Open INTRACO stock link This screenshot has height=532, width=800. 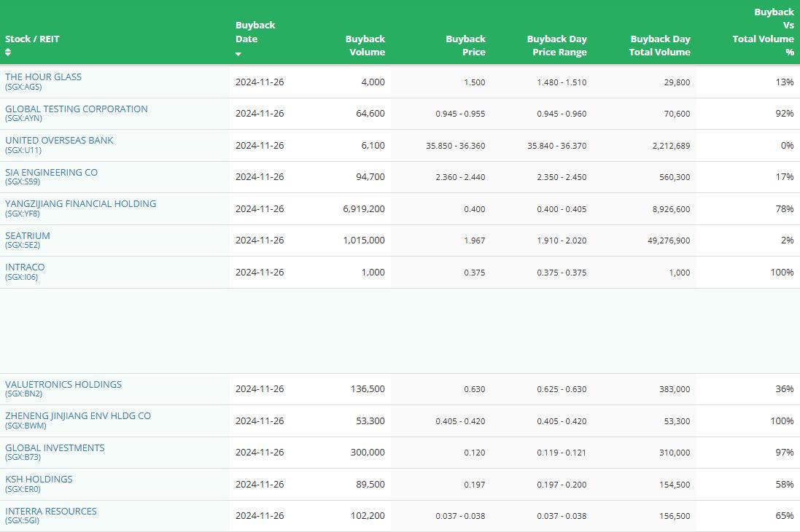point(25,267)
